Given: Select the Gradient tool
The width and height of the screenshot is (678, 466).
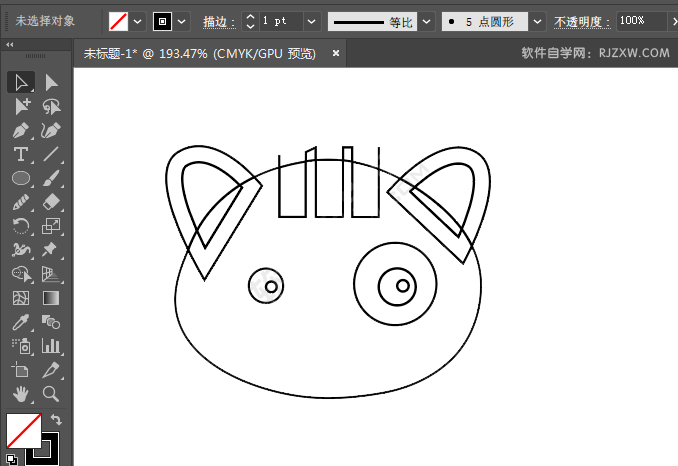Looking at the screenshot, I should 51,298.
